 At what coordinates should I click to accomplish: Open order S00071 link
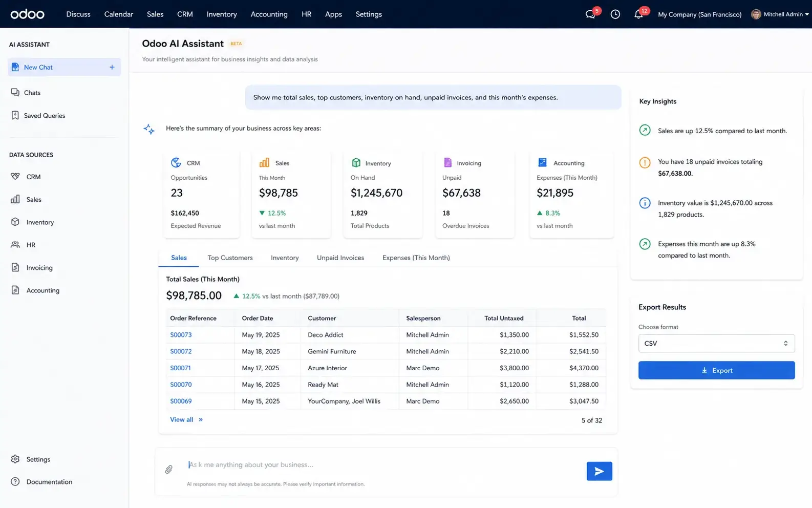click(x=180, y=368)
